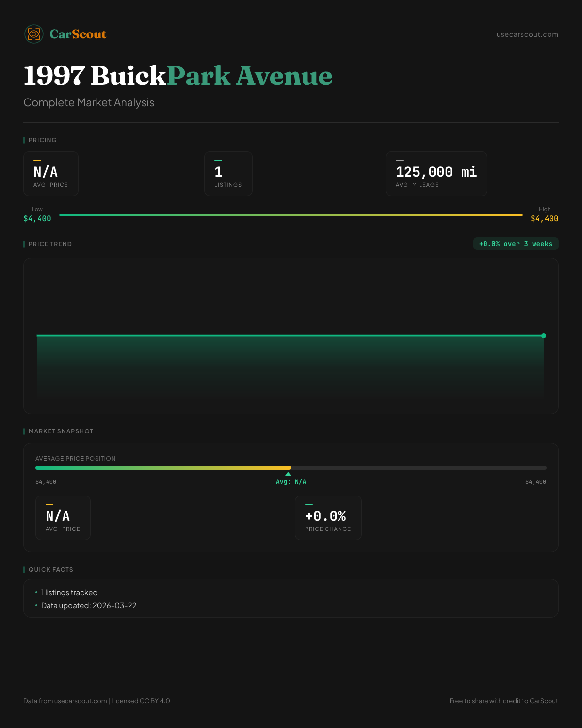Image resolution: width=582 pixels, height=728 pixels.
Task: Click the Data updated 2026-03-22 entry
Action: [x=89, y=606]
